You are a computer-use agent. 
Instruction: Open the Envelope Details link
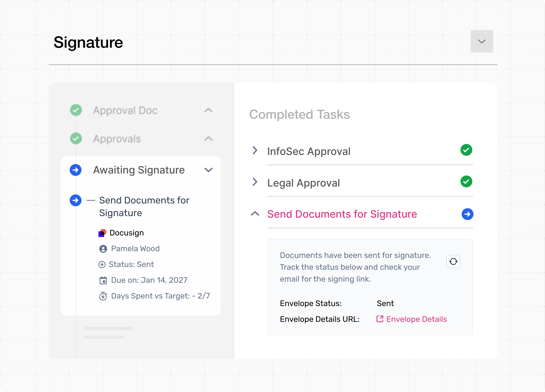point(416,319)
